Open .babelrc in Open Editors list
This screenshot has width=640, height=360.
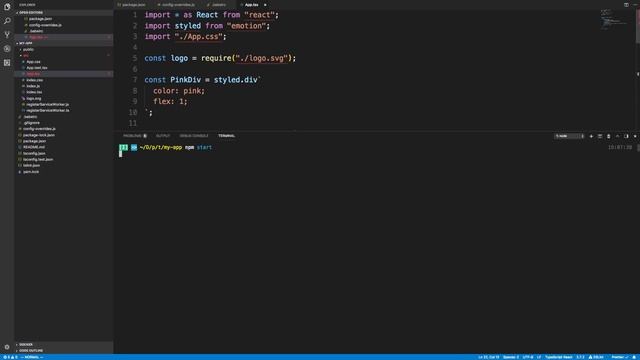tap(36, 31)
